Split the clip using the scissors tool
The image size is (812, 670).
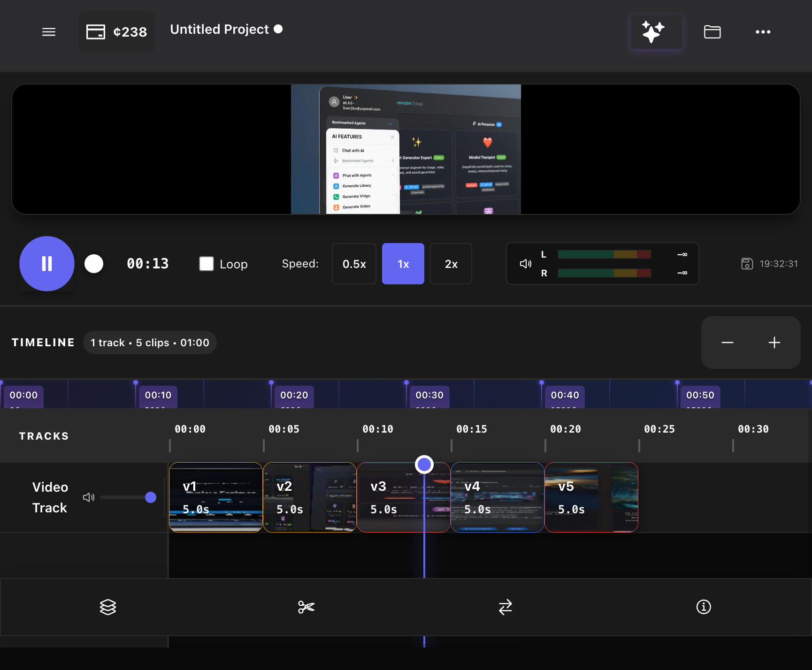pos(306,607)
